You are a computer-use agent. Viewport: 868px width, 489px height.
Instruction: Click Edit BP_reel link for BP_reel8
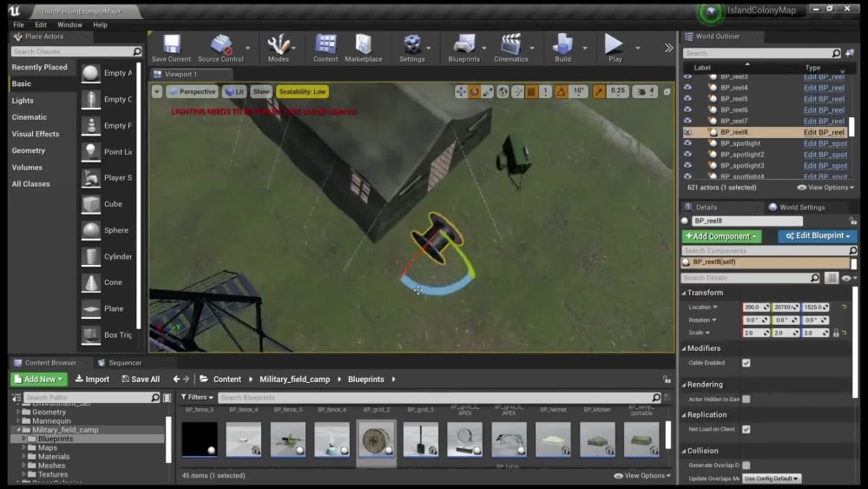pos(824,132)
